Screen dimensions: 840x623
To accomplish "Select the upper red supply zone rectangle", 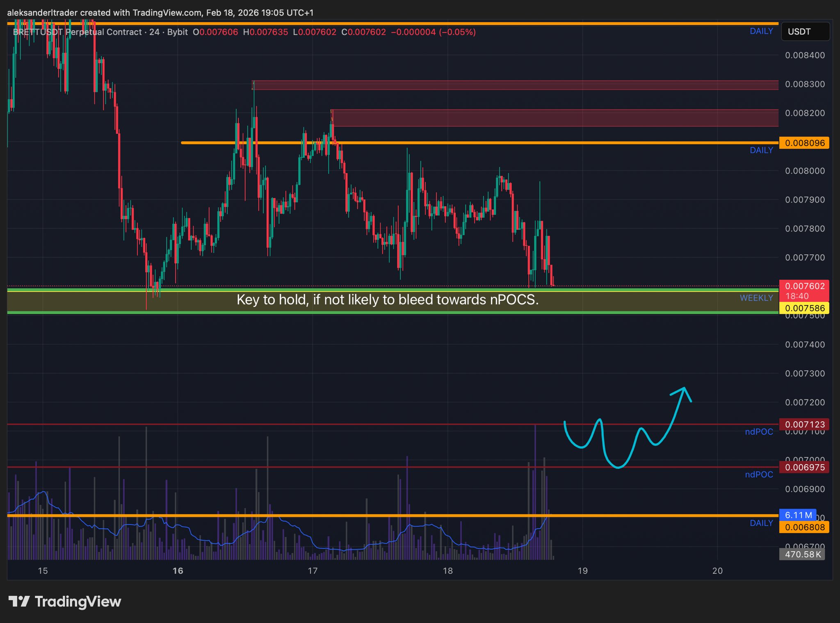I will pyautogui.click(x=513, y=85).
